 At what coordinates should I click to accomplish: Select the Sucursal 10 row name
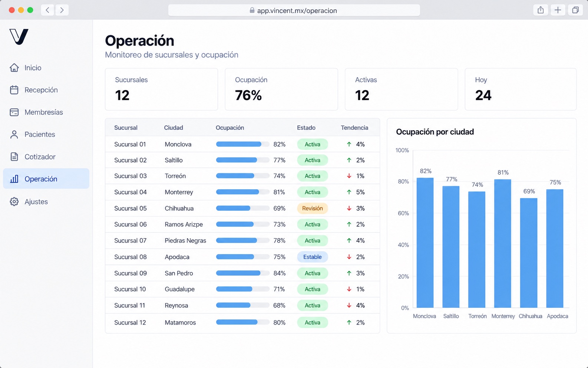pyautogui.click(x=130, y=289)
